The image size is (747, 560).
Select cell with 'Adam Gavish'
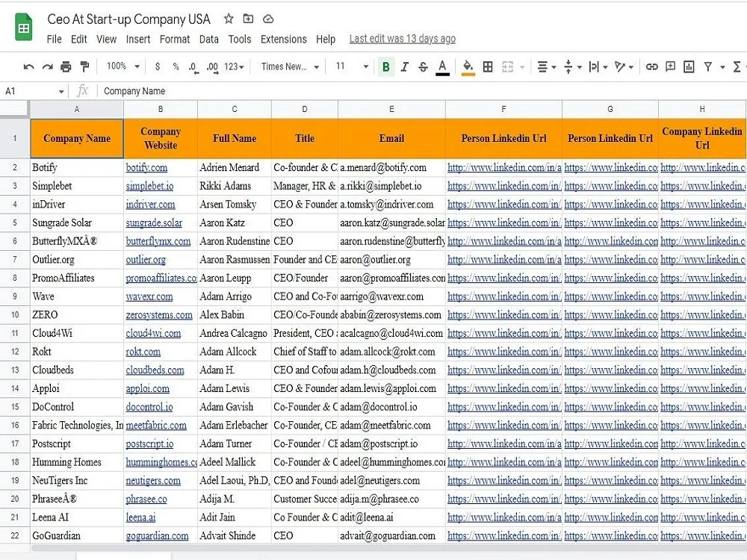[235, 407]
